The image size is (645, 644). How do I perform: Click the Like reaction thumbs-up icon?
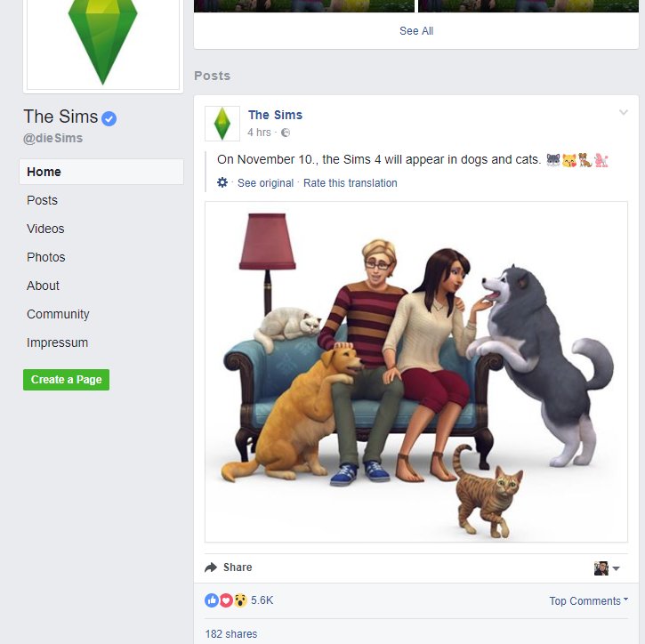click(212, 600)
